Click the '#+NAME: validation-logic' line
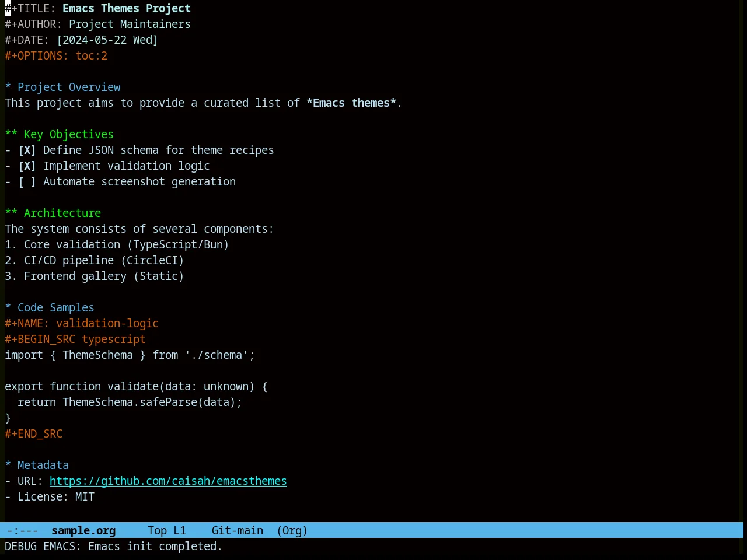The width and height of the screenshot is (747, 560). [x=82, y=324]
